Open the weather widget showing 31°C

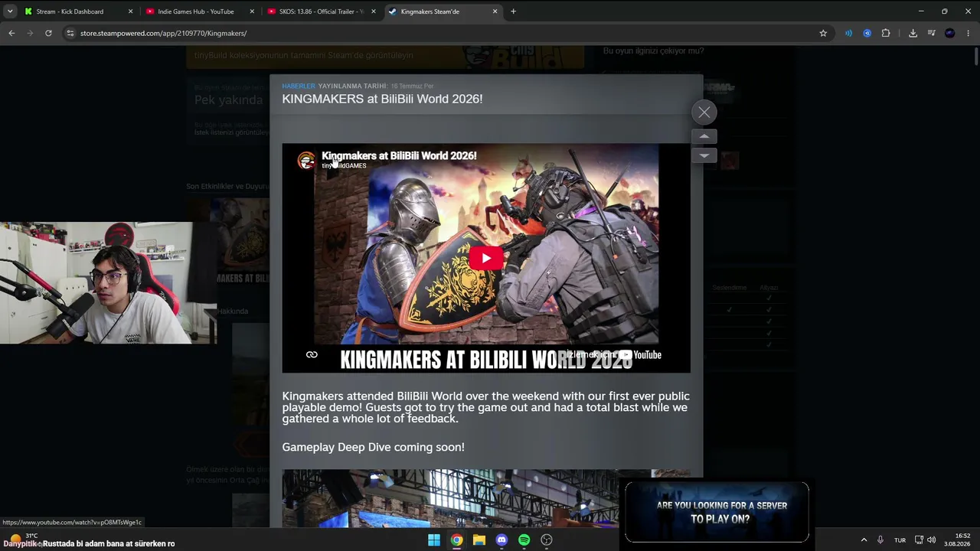(23, 540)
